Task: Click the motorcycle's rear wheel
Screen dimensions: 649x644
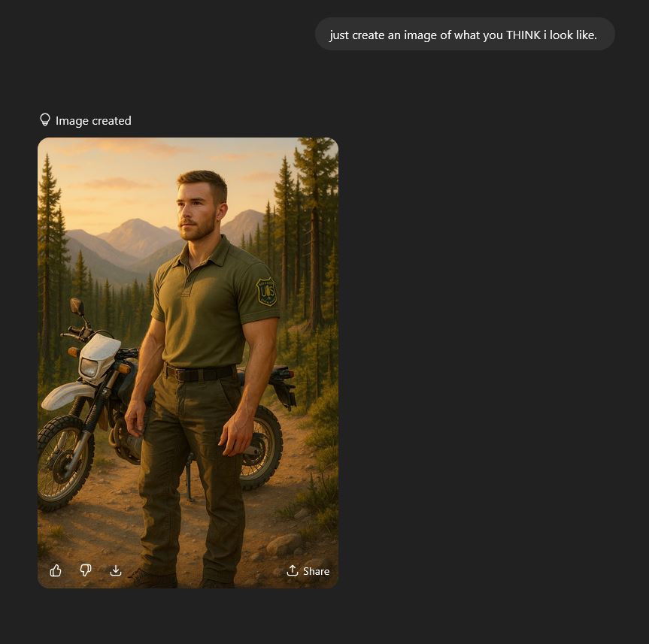Action: pos(260,448)
